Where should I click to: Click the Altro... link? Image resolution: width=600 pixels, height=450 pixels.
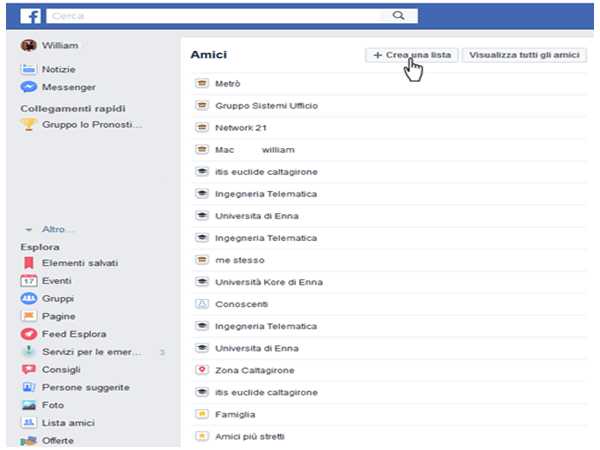coord(58,230)
